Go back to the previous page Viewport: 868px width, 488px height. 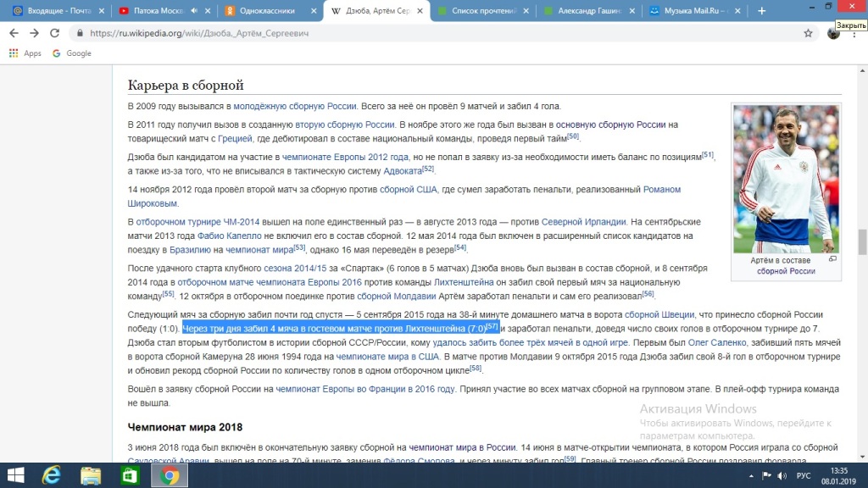pos(14,33)
